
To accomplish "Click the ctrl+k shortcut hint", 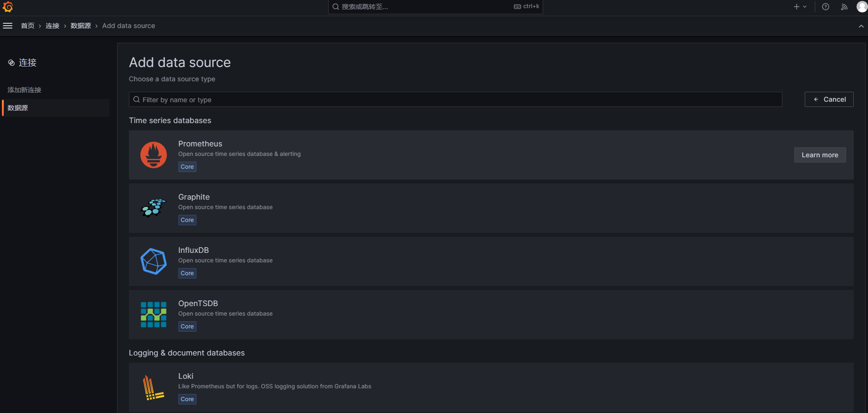I will tap(527, 7).
